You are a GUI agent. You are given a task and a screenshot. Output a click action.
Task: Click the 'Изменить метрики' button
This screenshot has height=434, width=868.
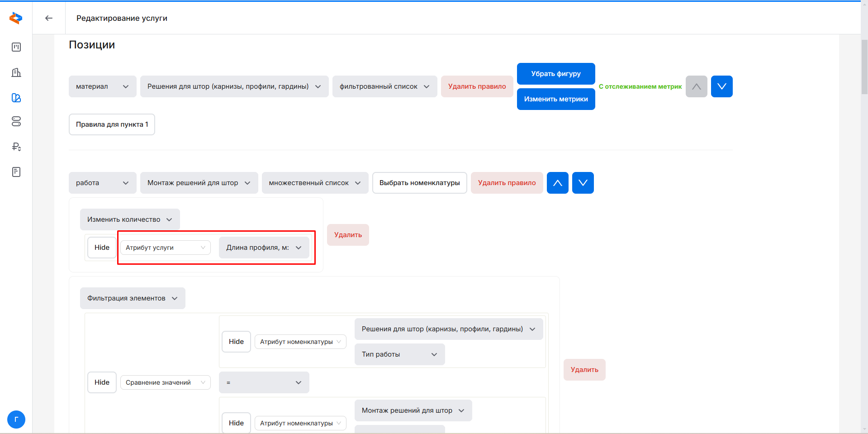click(x=556, y=99)
